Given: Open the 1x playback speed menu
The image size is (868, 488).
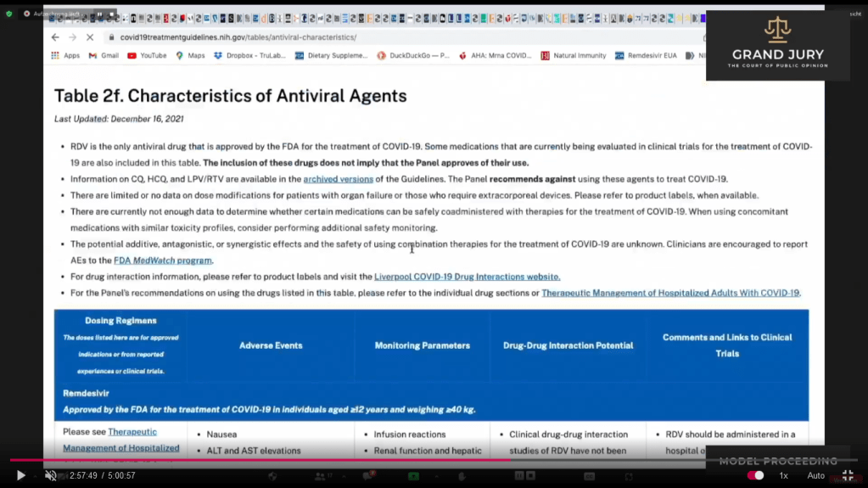Looking at the screenshot, I should [784, 476].
